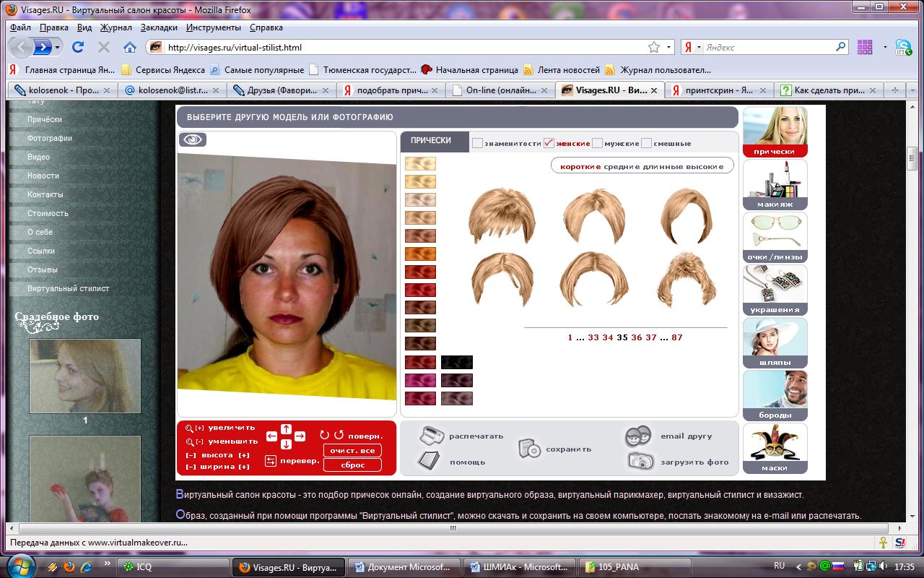Open wedding photo thumbnail labeled 1
This screenshot has width=924, height=578.
click(85, 375)
